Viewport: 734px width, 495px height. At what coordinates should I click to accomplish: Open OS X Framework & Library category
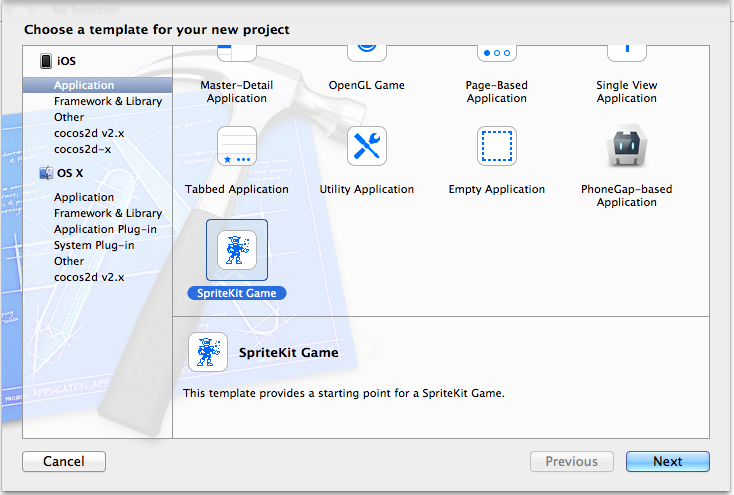pyautogui.click(x=108, y=213)
